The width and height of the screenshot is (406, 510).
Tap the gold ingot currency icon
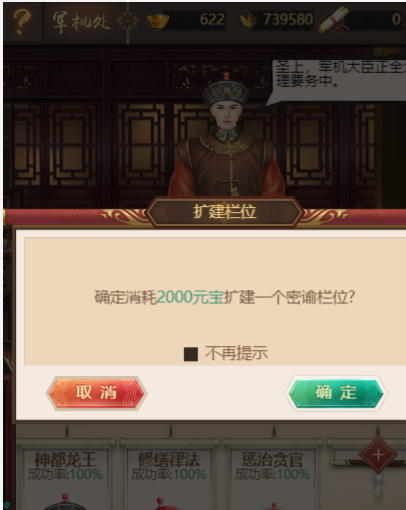[x=158, y=20]
